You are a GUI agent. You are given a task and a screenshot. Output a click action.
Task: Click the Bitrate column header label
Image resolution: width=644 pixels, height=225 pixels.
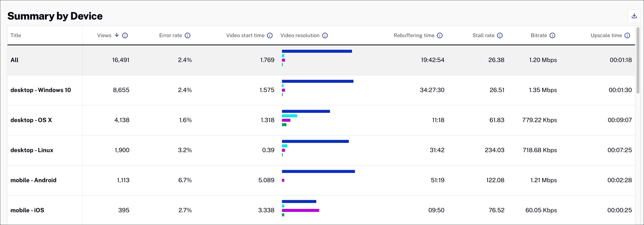tap(538, 36)
